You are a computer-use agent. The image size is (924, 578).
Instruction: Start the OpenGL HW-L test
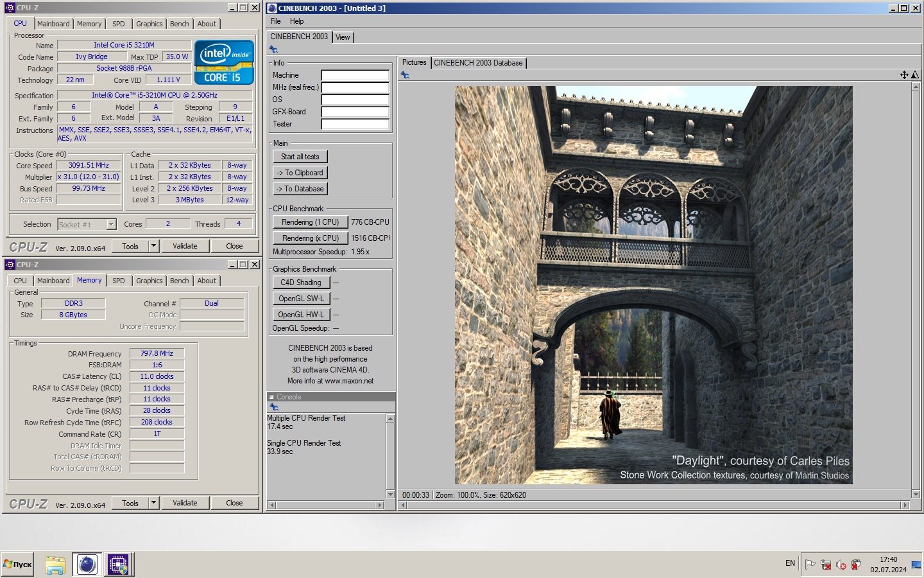[301, 315]
